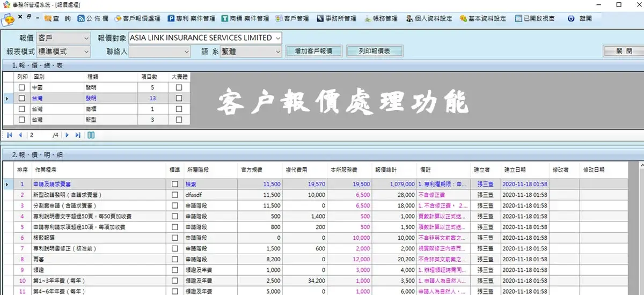Click the 列印報價表 button

tap(375, 51)
